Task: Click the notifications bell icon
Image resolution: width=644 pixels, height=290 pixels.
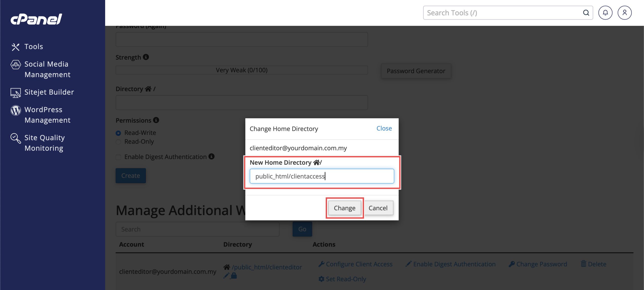Action: [x=605, y=13]
